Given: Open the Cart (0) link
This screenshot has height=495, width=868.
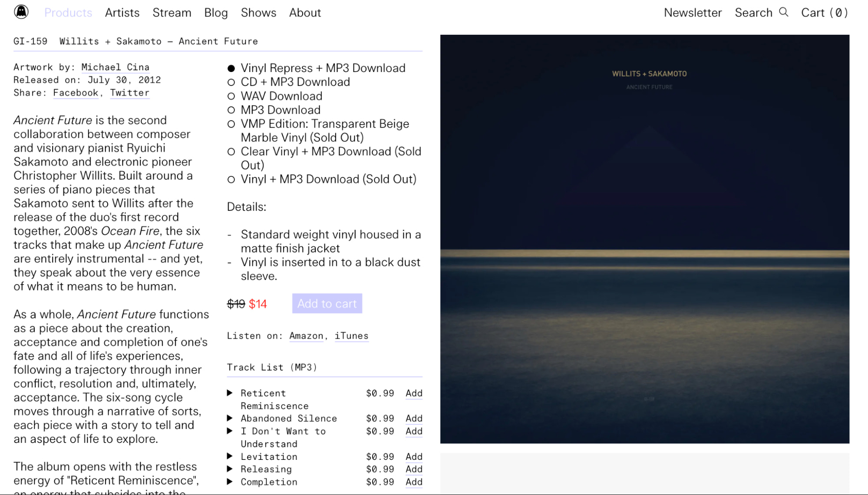Looking at the screenshot, I should (824, 13).
